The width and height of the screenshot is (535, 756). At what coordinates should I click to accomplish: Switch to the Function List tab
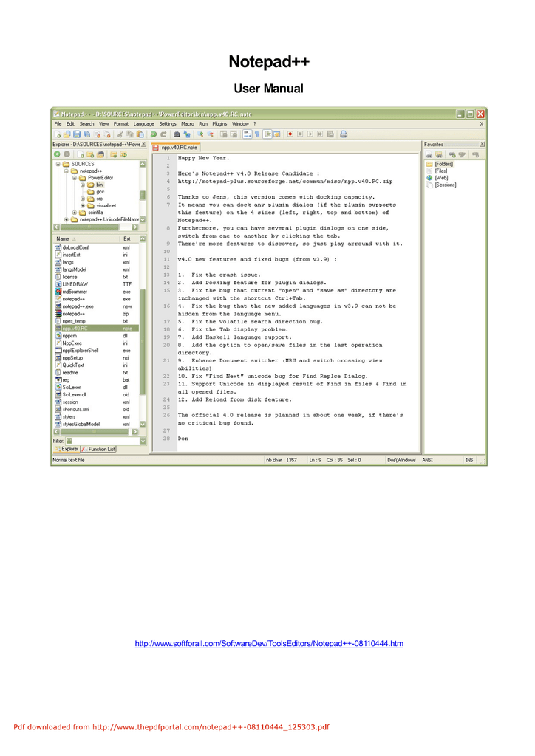click(x=99, y=449)
